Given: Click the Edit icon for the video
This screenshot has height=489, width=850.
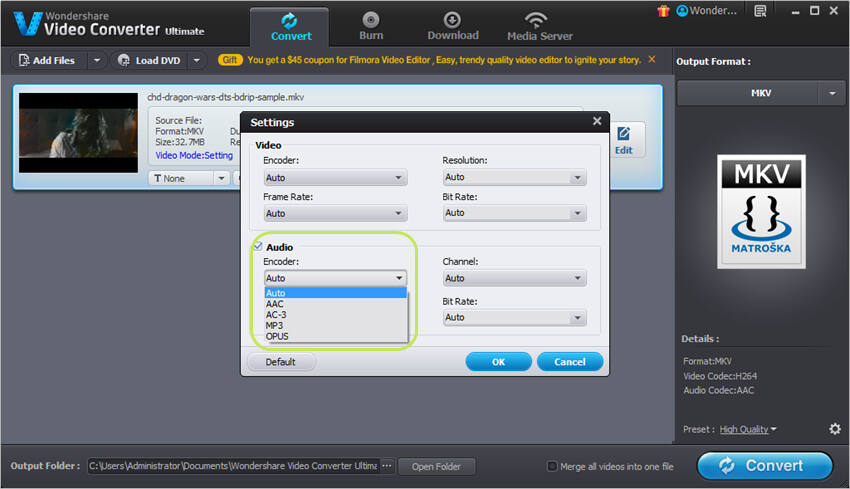Looking at the screenshot, I should (x=623, y=140).
